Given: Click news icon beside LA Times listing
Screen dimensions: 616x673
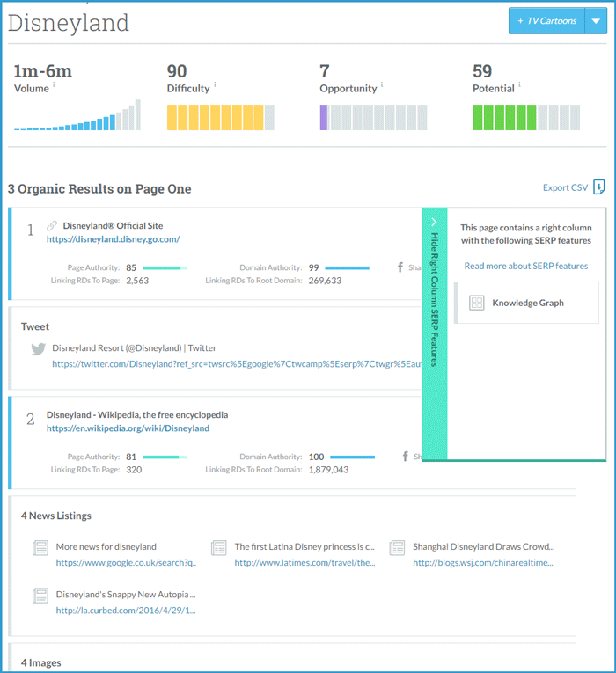Looking at the screenshot, I should 218,548.
